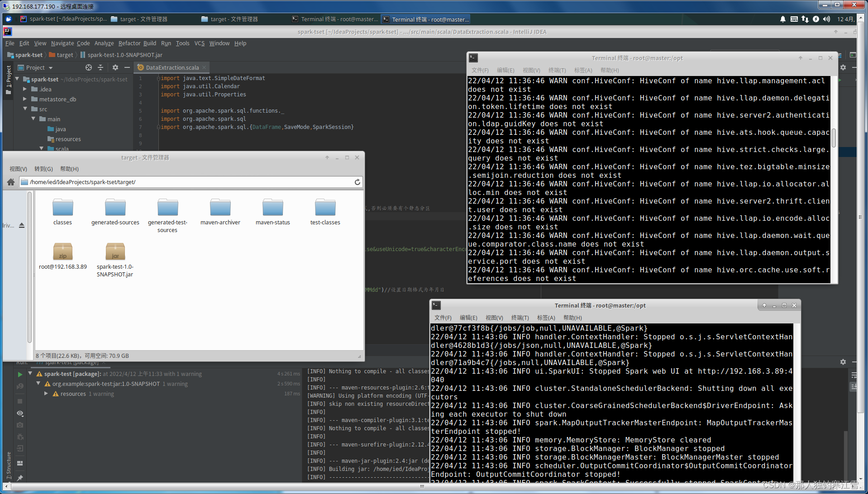Viewport: 868px width, 494px height.
Task: Click the clock date in top panel
Action: (846, 19)
